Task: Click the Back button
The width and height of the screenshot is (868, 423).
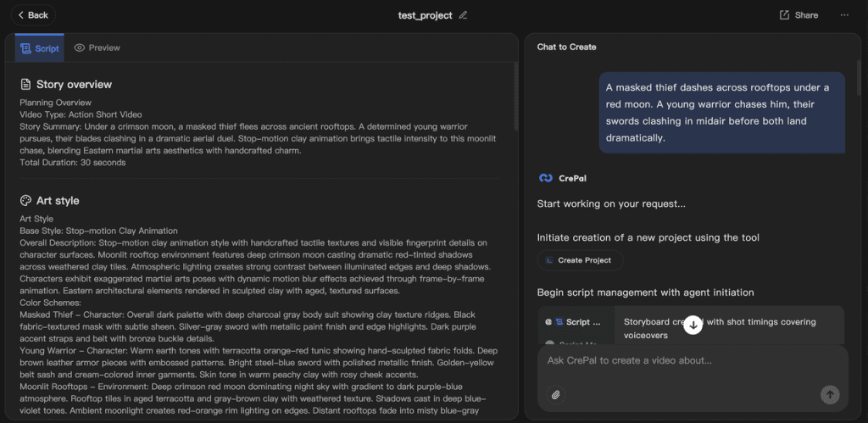Action: coord(32,14)
